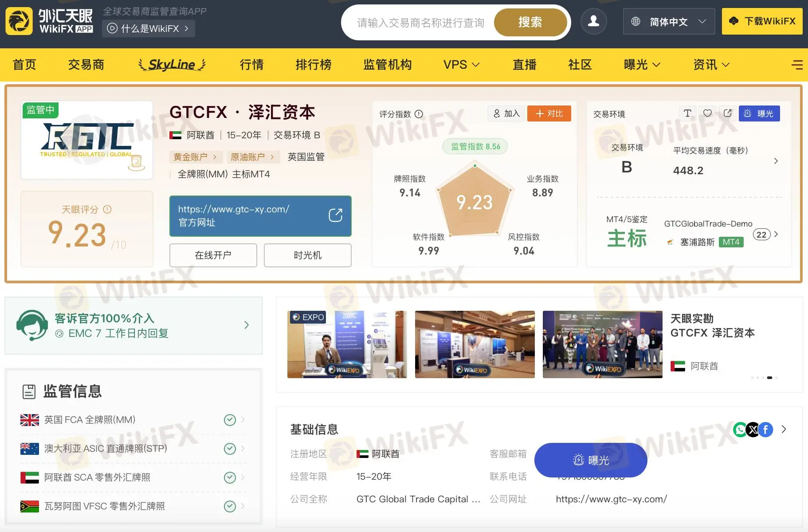Expand the 资讯 nav dropdown

tap(711, 65)
